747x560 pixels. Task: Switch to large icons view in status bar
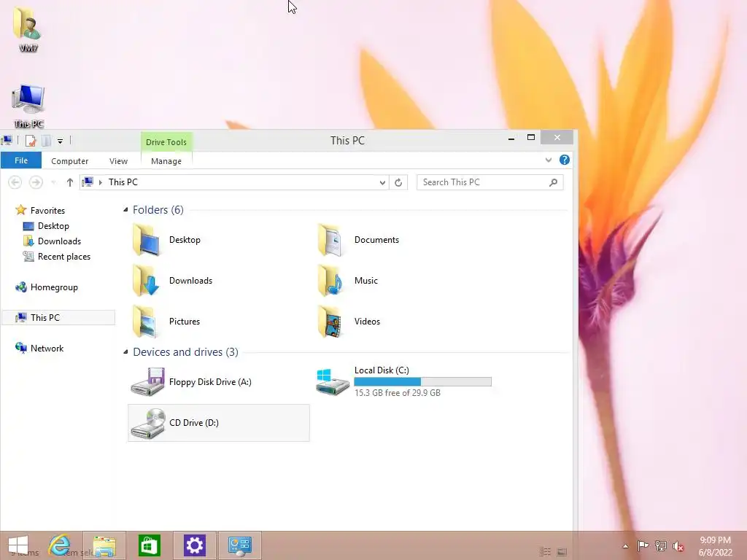[562, 552]
